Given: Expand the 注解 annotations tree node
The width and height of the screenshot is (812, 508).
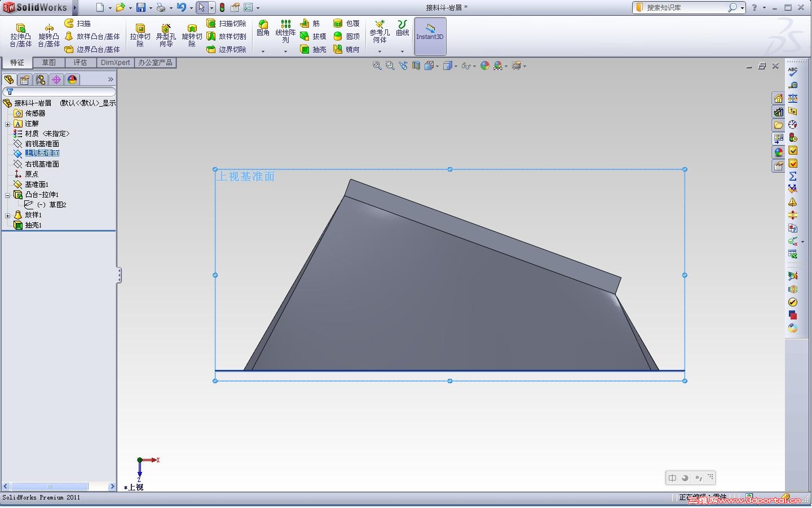Looking at the screenshot, I should coord(7,124).
